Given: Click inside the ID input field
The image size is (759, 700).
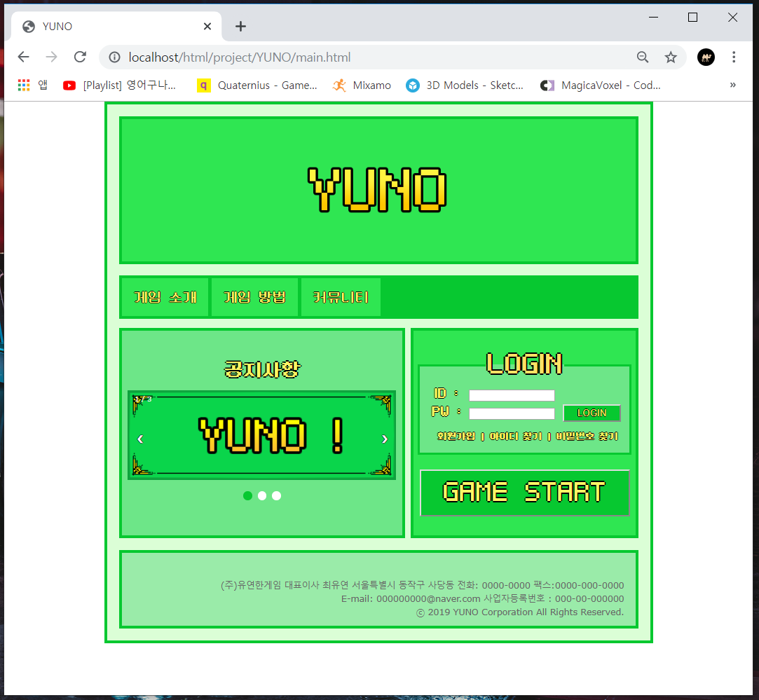Looking at the screenshot, I should [x=512, y=394].
